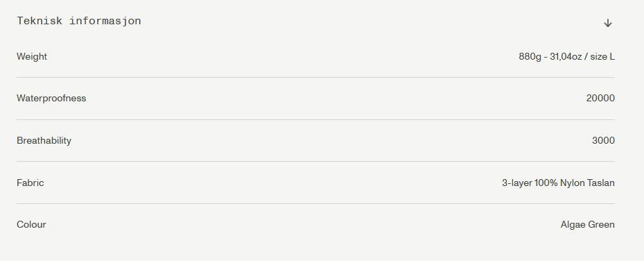Click the Teknisk informasjon heading
This screenshot has height=261, width=644.
pyautogui.click(x=79, y=21)
